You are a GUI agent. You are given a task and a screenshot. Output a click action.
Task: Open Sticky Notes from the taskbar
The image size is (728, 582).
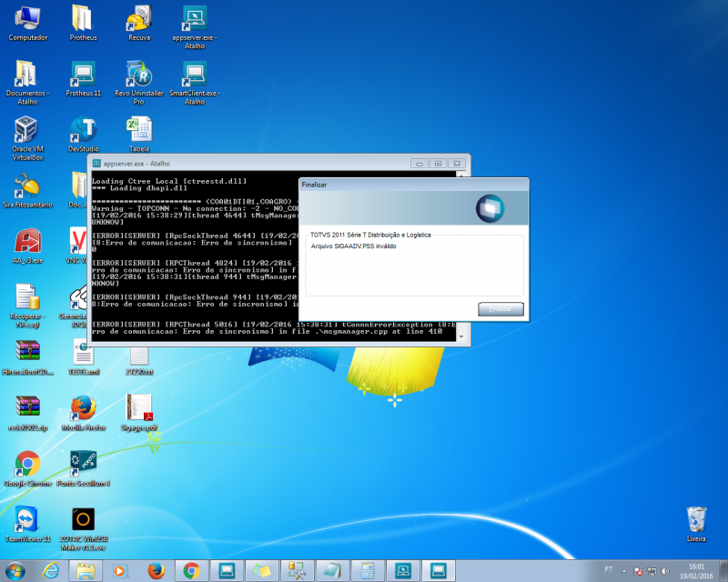click(262, 571)
